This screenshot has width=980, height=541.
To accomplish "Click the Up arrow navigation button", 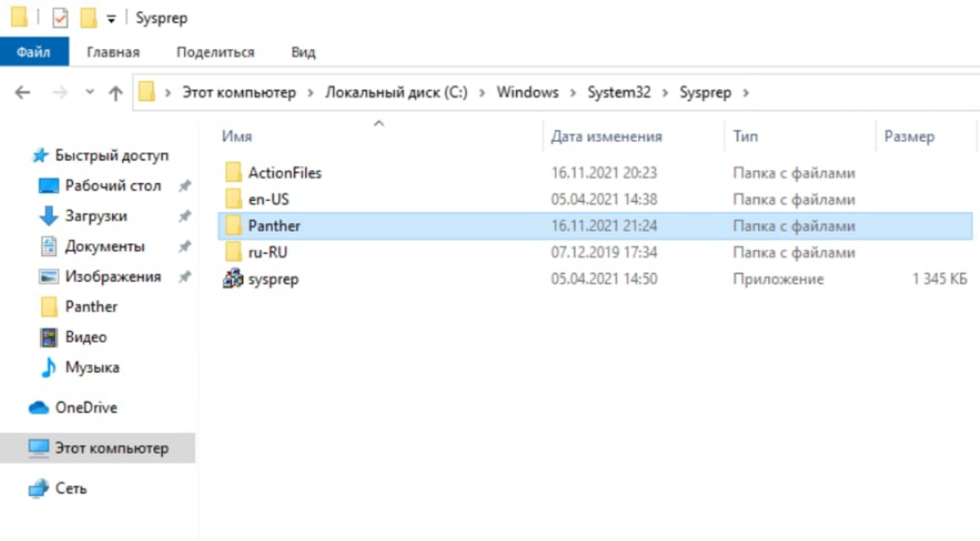I will click(116, 93).
